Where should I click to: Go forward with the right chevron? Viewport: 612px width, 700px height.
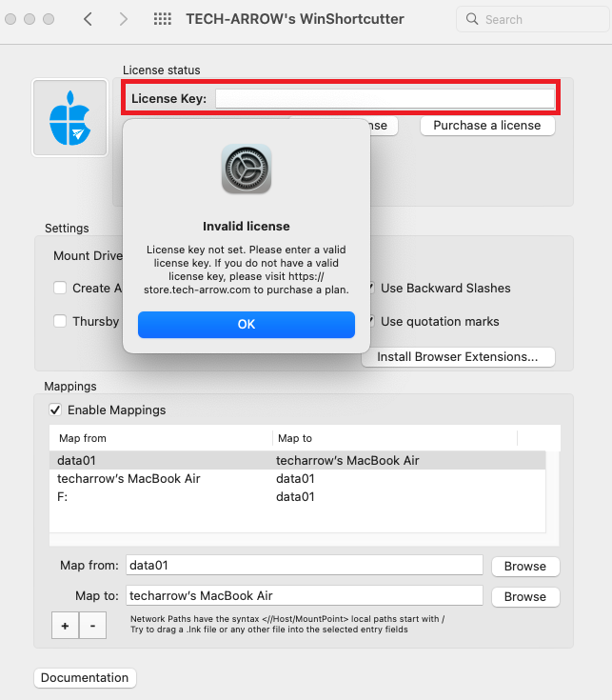coord(124,19)
